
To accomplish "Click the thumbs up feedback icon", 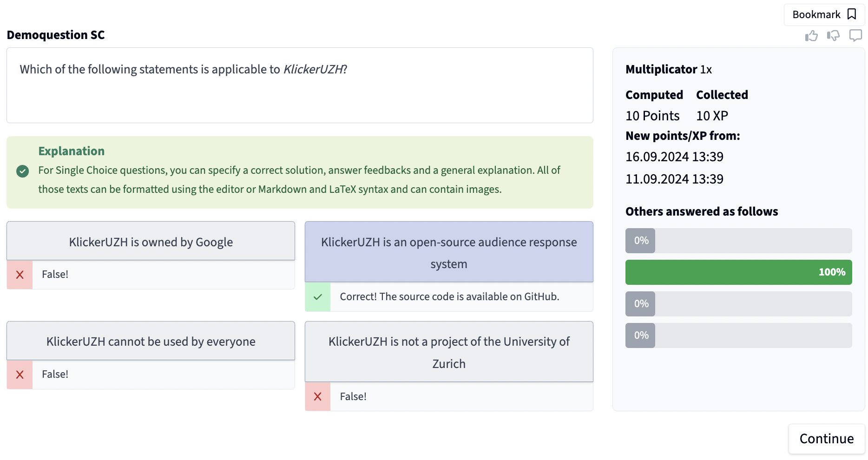I will tap(811, 36).
